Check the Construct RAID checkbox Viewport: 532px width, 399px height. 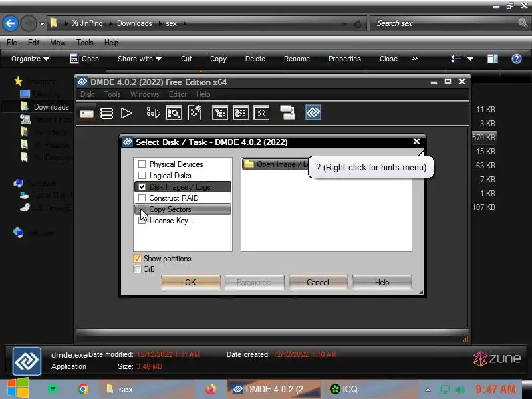[x=142, y=198]
